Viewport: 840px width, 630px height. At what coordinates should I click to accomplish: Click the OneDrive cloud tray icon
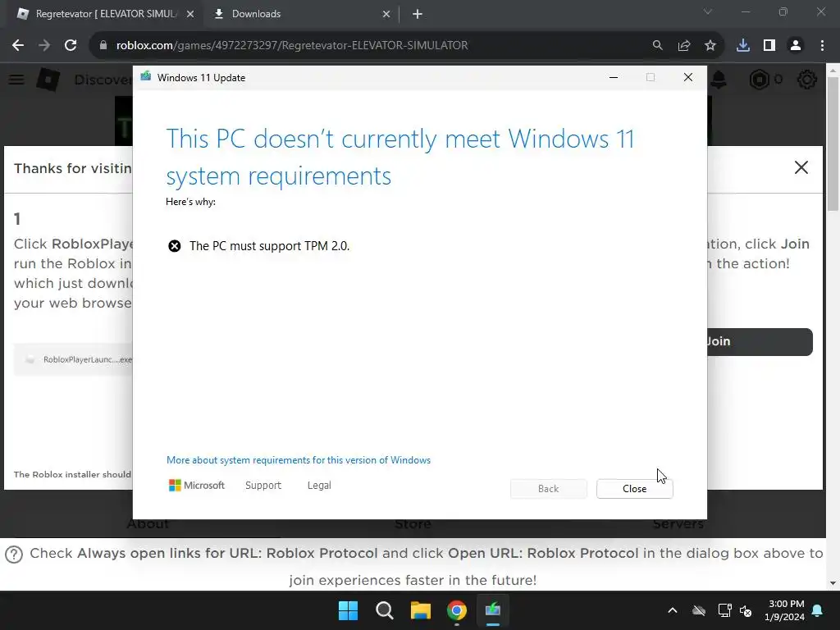click(699, 610)
